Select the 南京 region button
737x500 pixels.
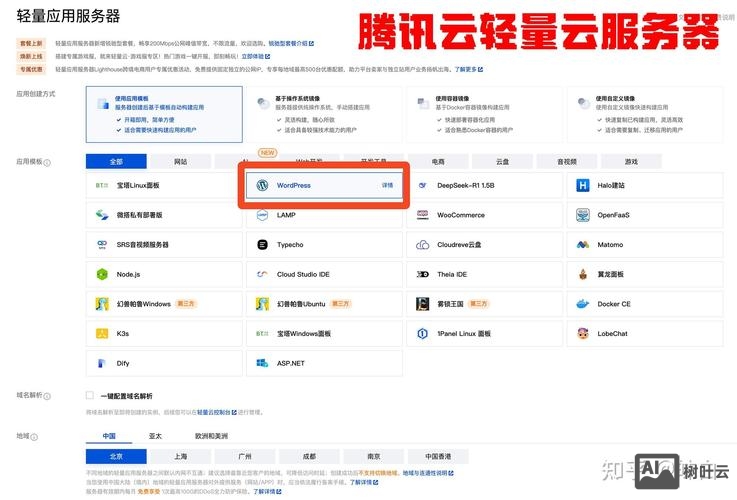tap(374, 456)
